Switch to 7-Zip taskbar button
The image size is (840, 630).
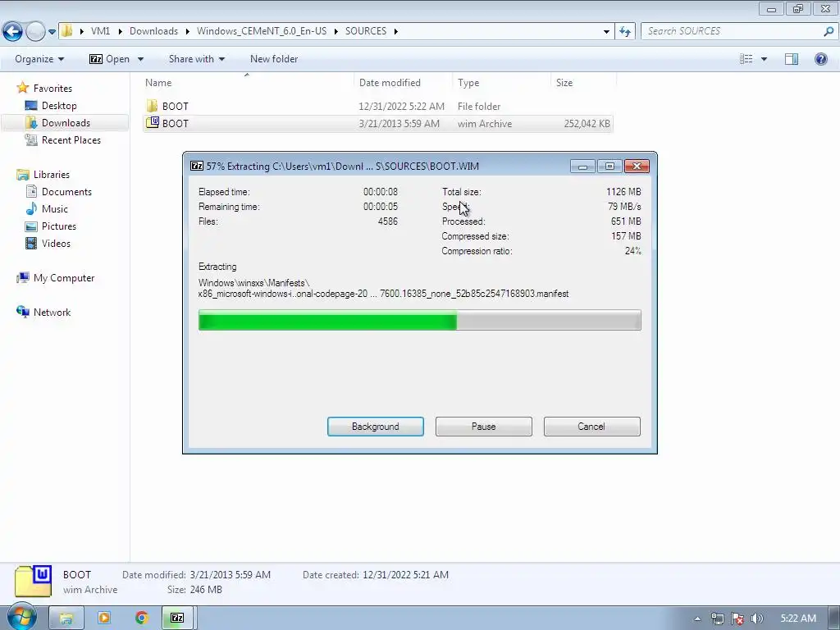pyautogui.click(x=177, y=619)
